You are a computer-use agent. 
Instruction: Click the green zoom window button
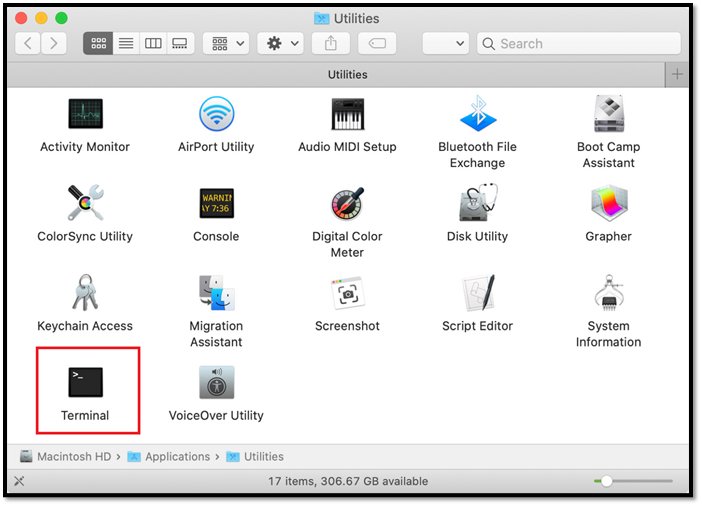click(x=61, y=18)
